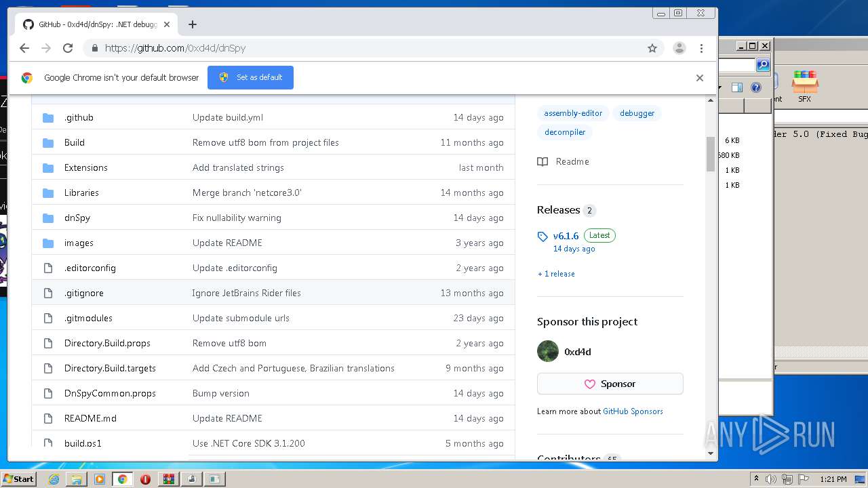Open Opera browser from taskbar
The image size is (868, 488).
145,479
